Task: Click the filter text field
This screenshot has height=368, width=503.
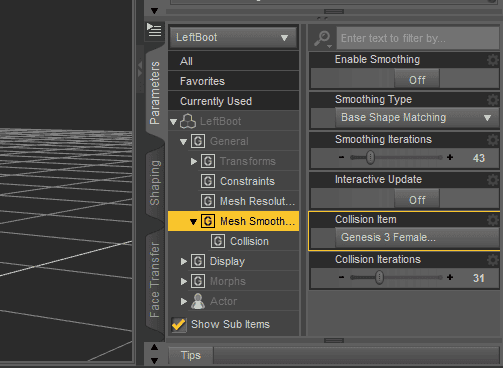Action: click(418, 38)
